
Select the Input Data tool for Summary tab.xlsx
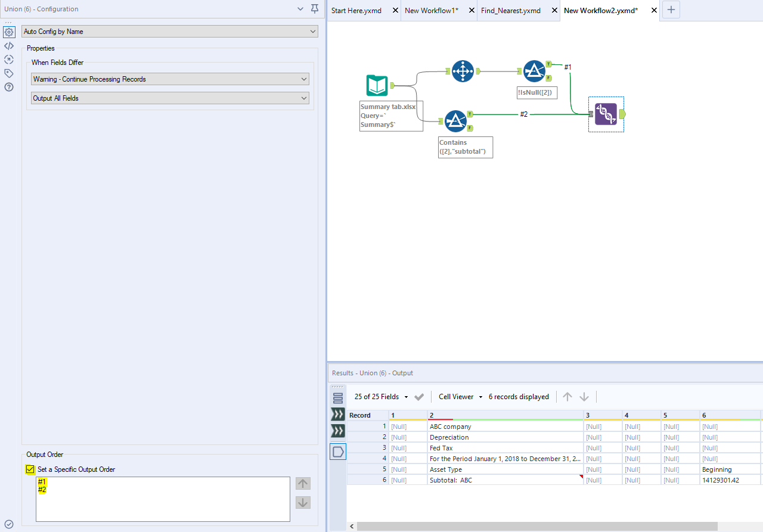pyautogui.click(x=377, y=85)
